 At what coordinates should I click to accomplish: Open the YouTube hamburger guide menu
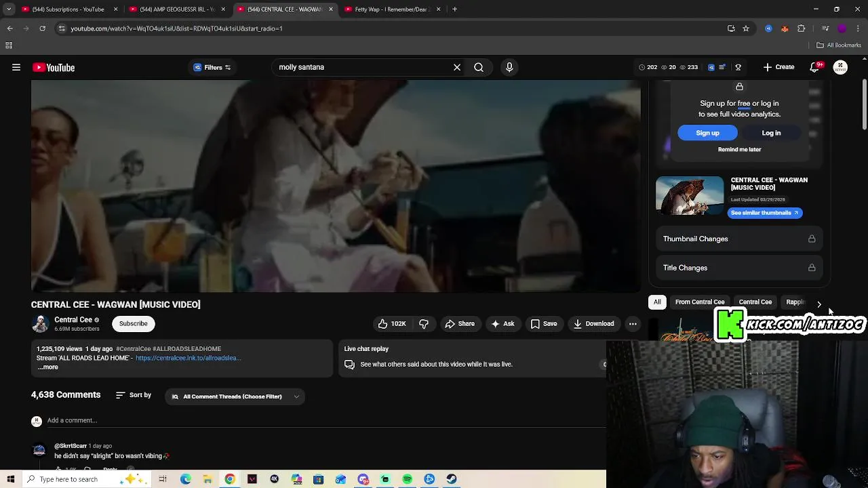point(16,67)
